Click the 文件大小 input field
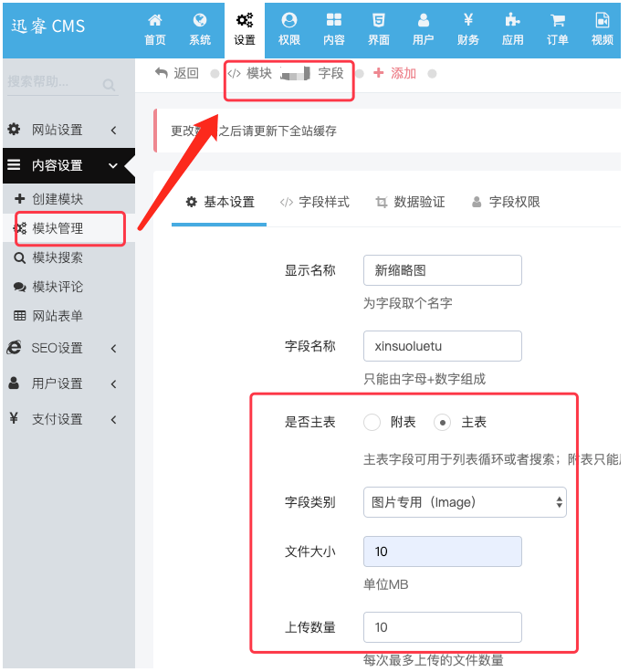Viewport: 629px width, 672px height. pos(443,551)
